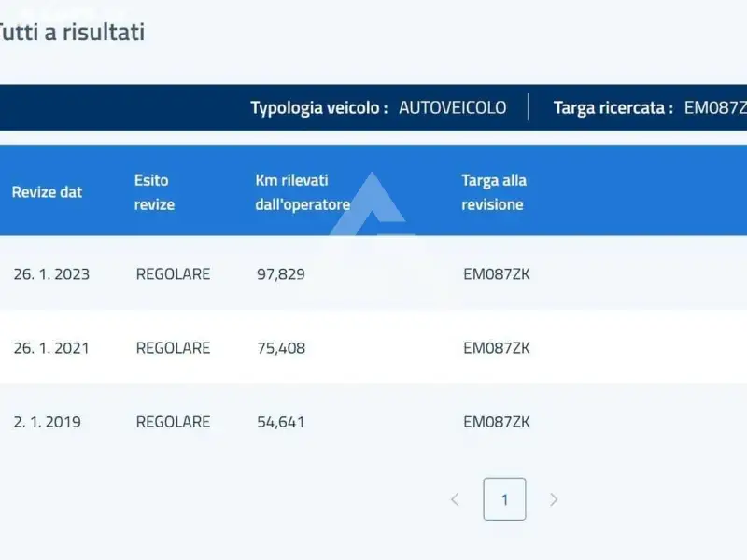Select page 1 in pagination
This screenshot has height=560, width=747.
[504, 499]
